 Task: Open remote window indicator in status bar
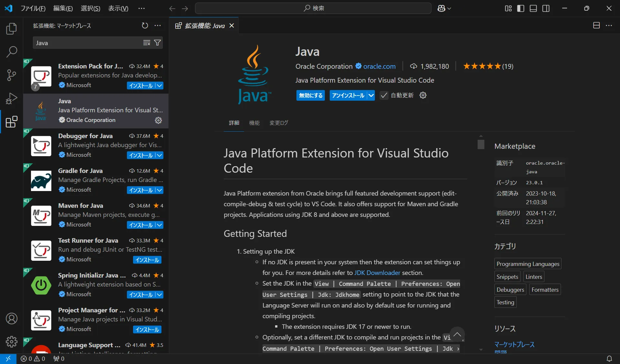coord(8,359)
